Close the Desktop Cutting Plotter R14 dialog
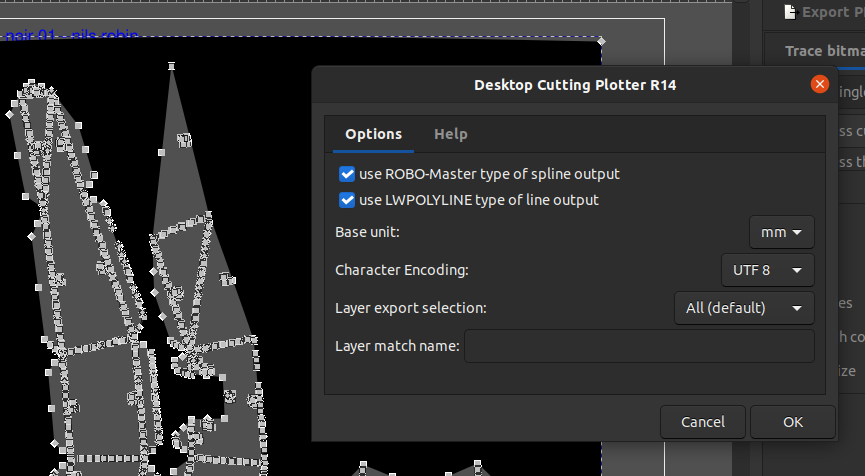 pos(819,84)
